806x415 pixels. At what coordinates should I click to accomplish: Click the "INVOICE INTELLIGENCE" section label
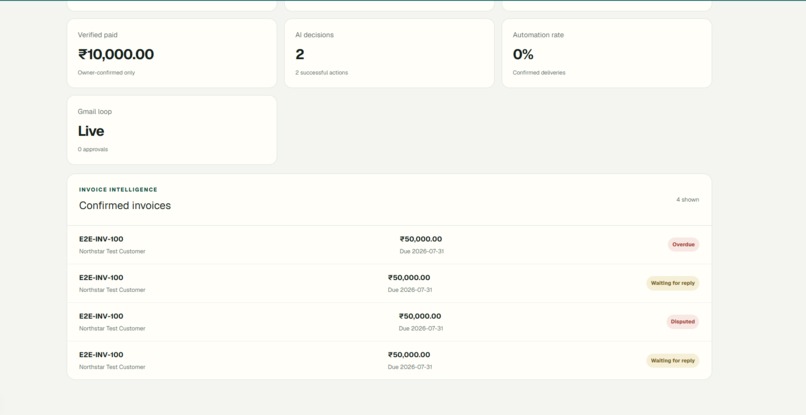tap(118, 190)
